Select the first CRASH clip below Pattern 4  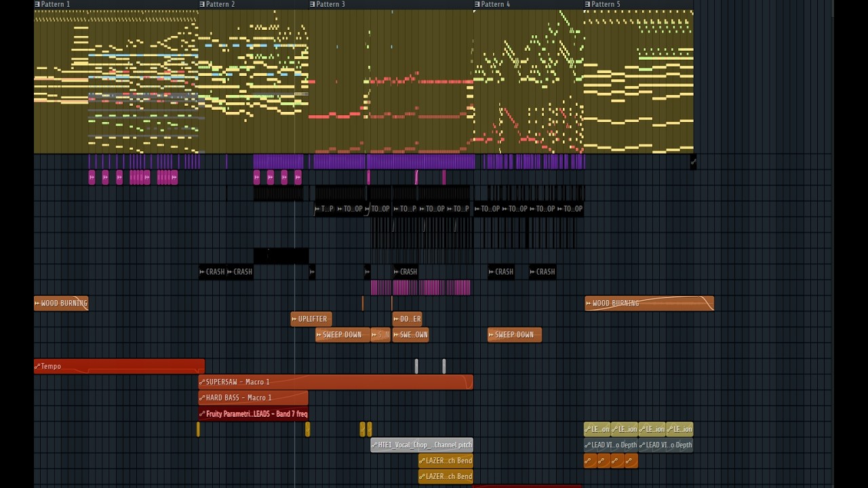point(501,272)
